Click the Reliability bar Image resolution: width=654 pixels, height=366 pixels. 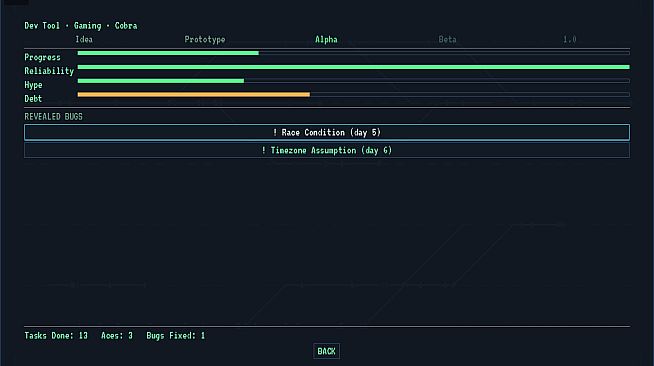tap(354, 67)
